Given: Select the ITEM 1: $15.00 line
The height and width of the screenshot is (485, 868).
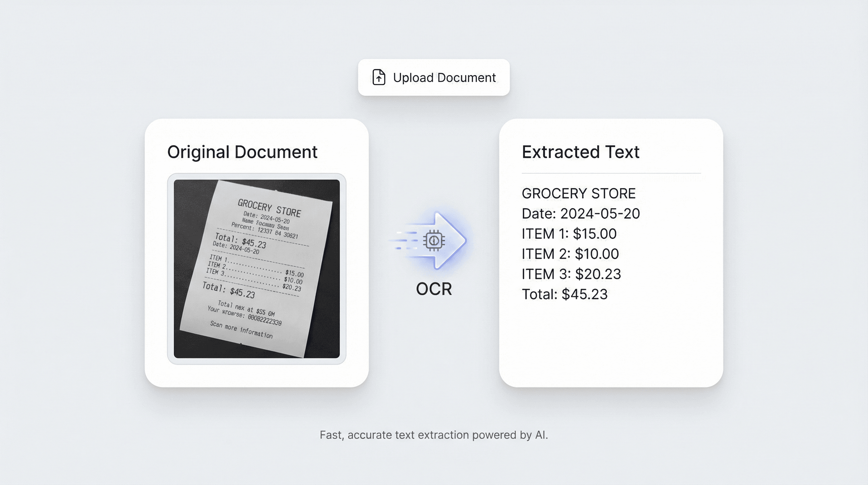Looking at the screenshot, I should point(569,234).
